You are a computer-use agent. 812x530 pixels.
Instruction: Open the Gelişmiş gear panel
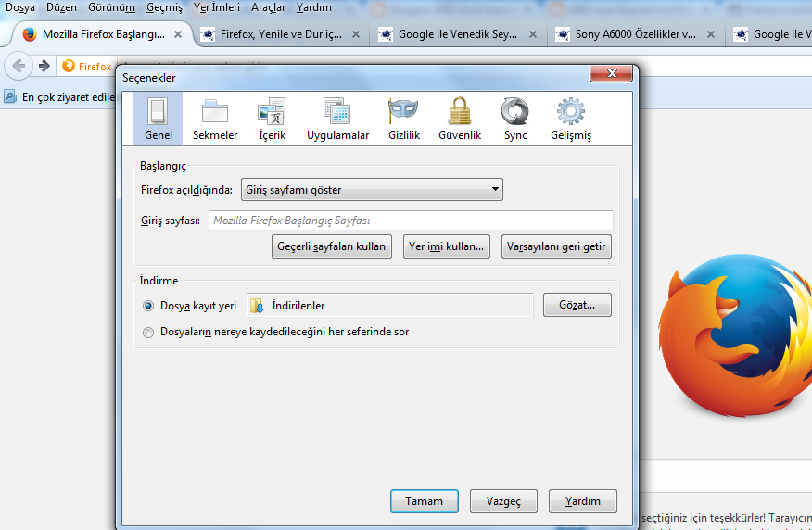[x=571, y=119]
